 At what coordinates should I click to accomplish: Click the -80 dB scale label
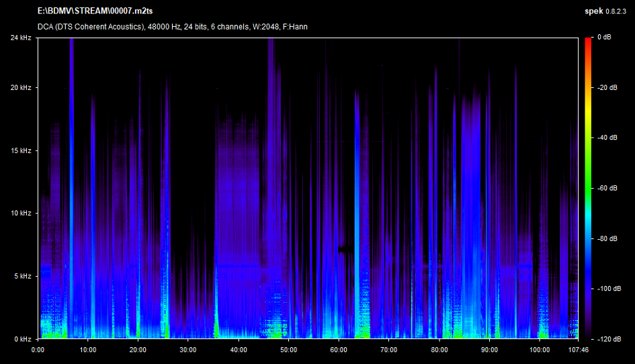coord(607,238)
